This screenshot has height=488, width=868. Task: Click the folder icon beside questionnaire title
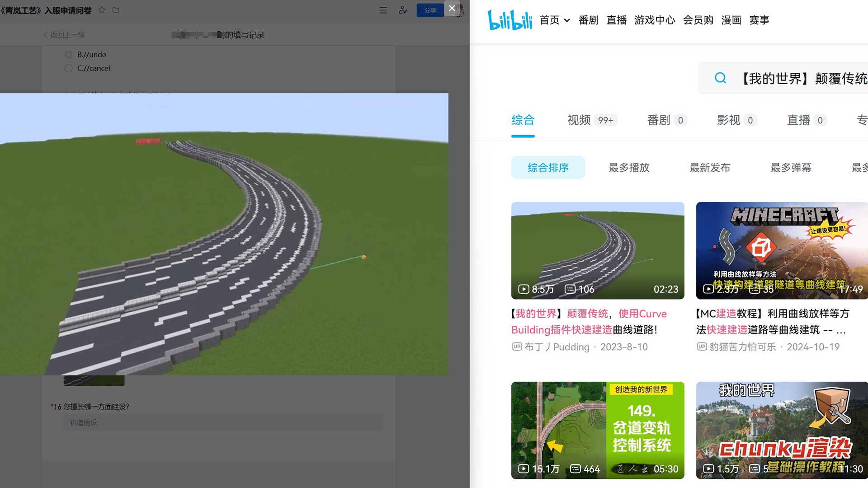point(116,10)
